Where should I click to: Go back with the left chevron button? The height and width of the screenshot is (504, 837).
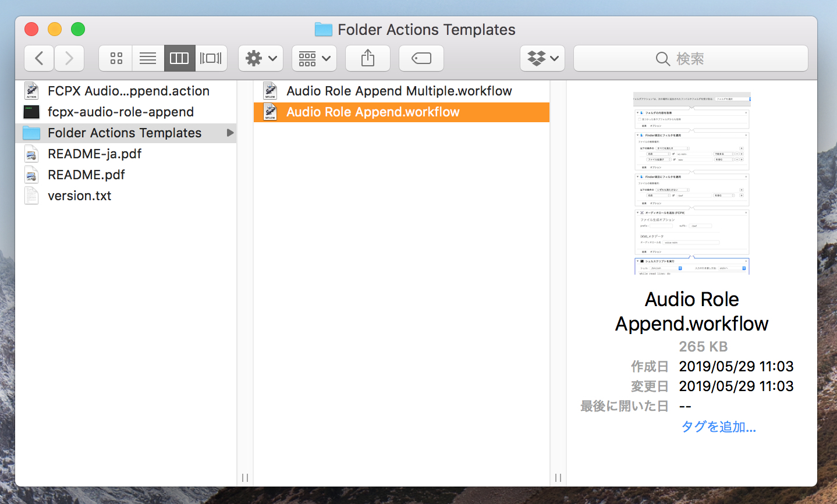point(39,58)
